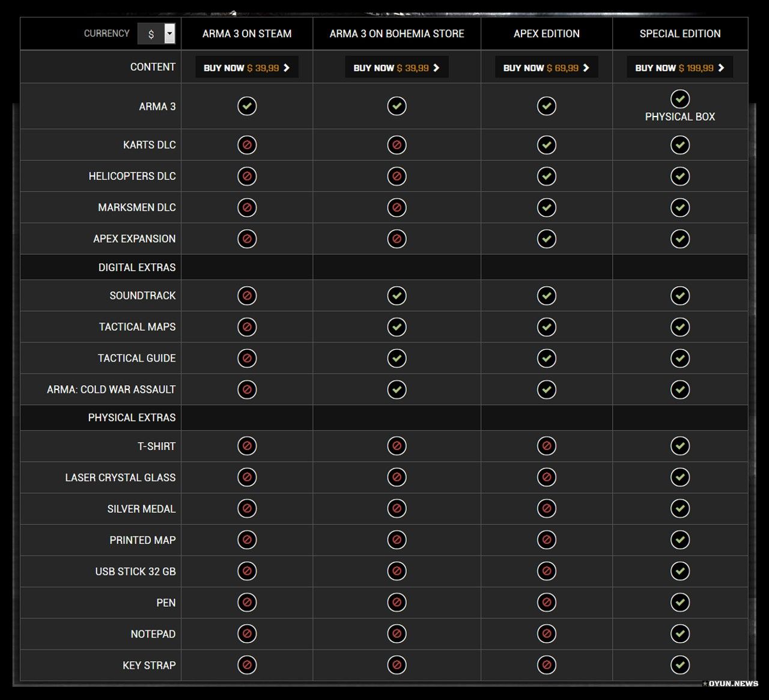769x700 pixels.
Task: Click the APEX EDITION column header
Action: [547, 34]
